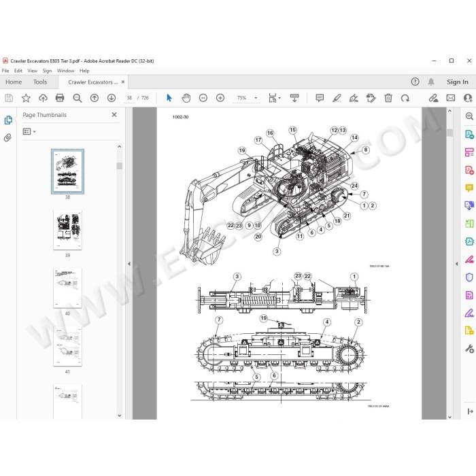Activate the selection arrow tool
The image size is (476, 476).
click(x=169, y=98)
